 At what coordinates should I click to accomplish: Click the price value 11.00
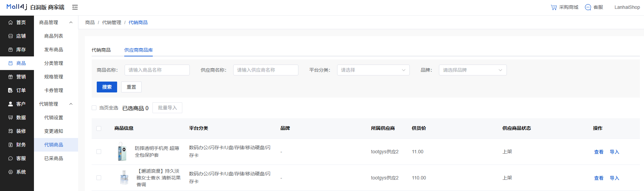click(418, 152)
